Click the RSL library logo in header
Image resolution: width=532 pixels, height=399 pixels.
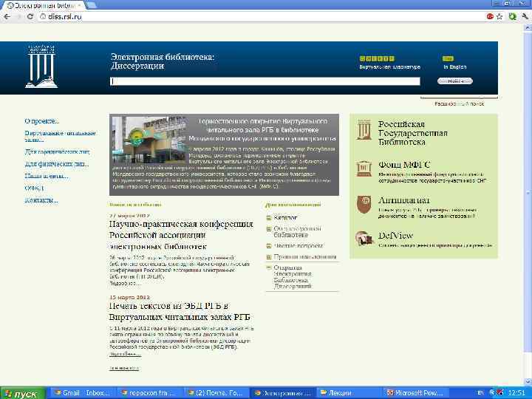point(41,66)
